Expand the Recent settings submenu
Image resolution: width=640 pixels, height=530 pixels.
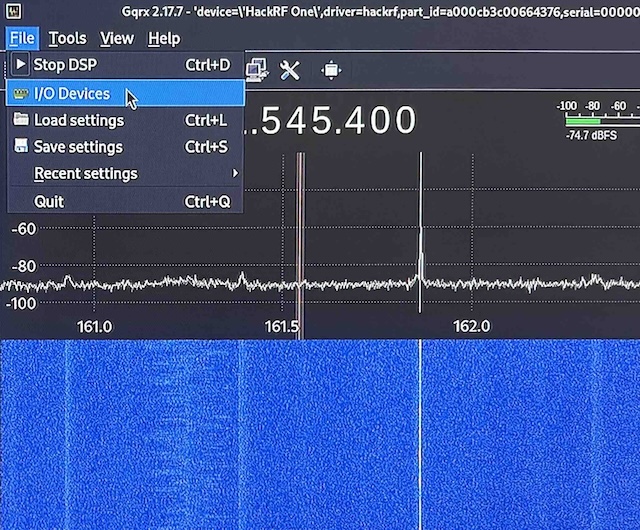125,174
